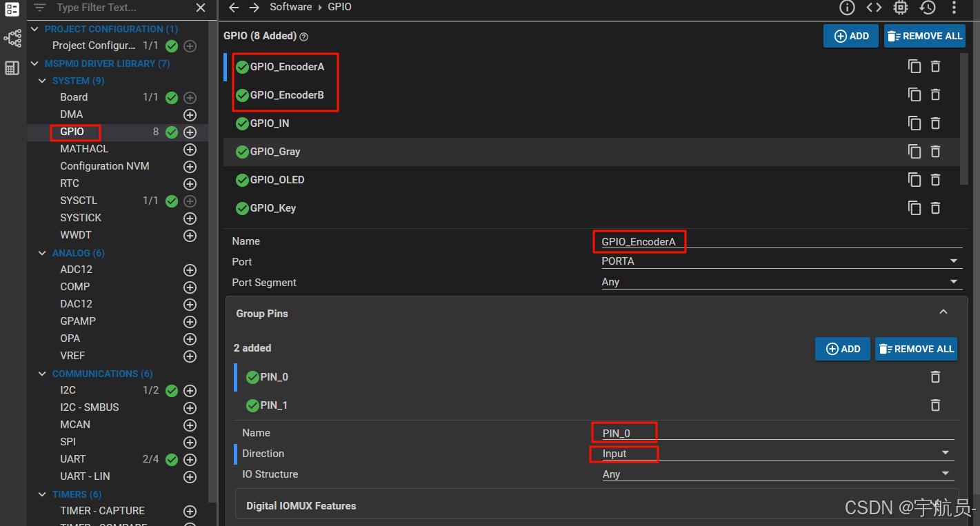Screen dimensions: 980x526
Task: Delete GPIO_EncoderA instance
Action: point(935,67)
